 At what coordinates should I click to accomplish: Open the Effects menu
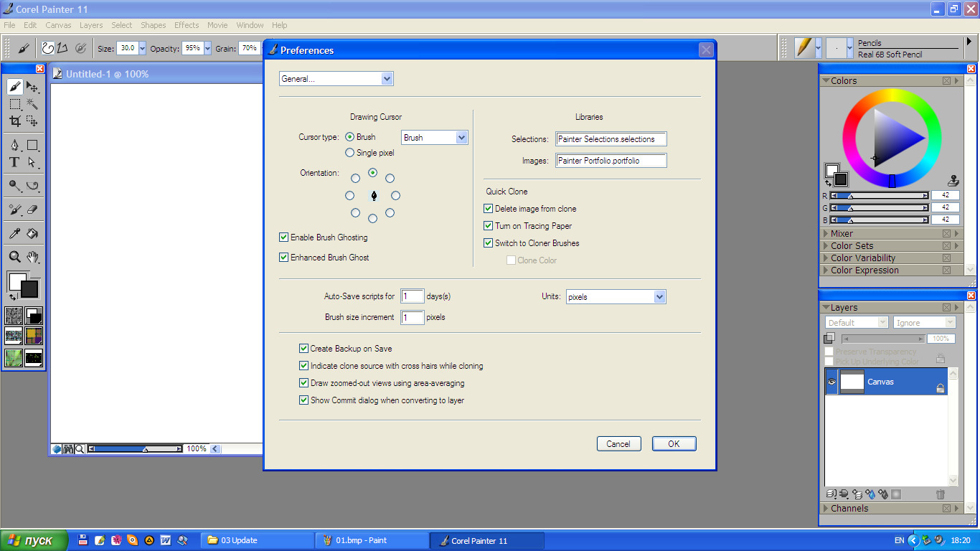click(187, 25)
